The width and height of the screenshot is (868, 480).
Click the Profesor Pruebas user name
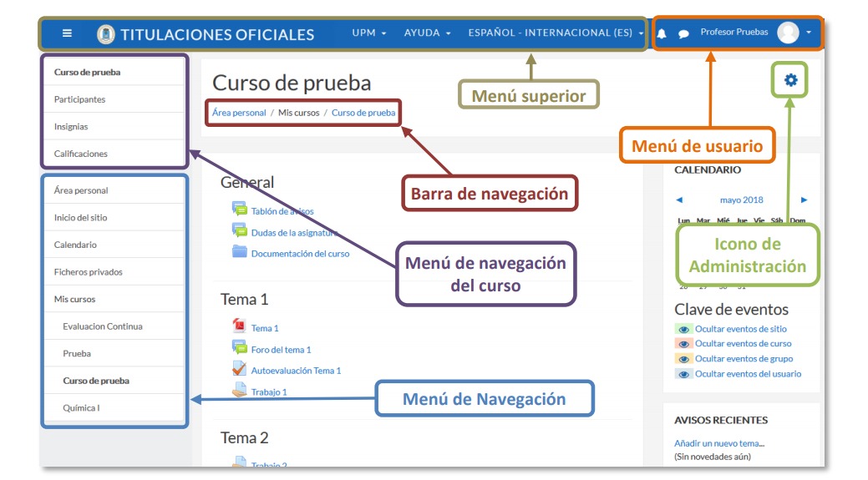[x=734, y=32]
